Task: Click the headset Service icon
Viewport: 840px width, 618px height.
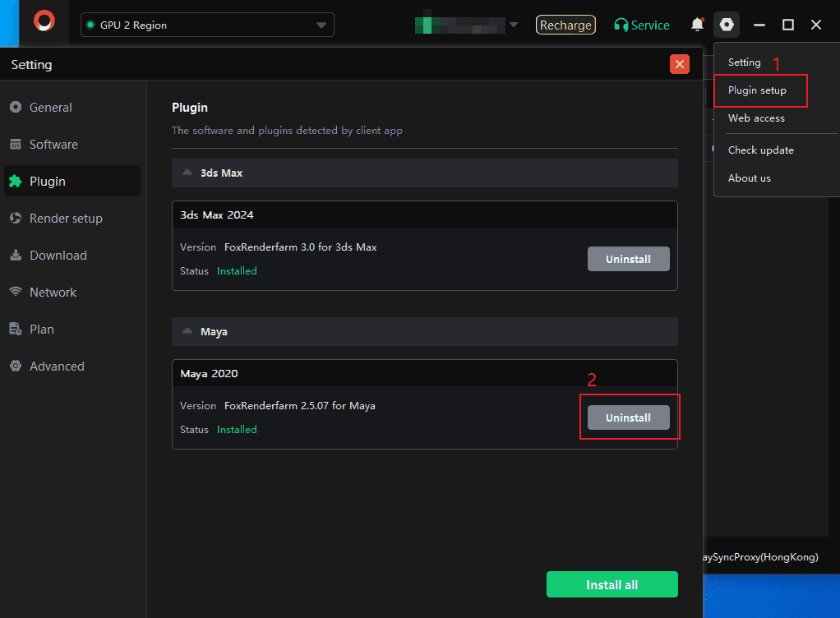Action: tap(621, 25)
